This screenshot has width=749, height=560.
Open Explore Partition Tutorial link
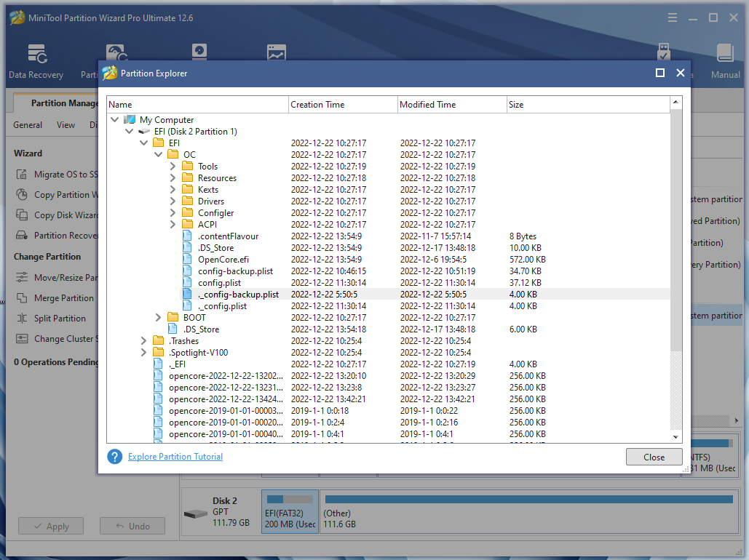175,457
